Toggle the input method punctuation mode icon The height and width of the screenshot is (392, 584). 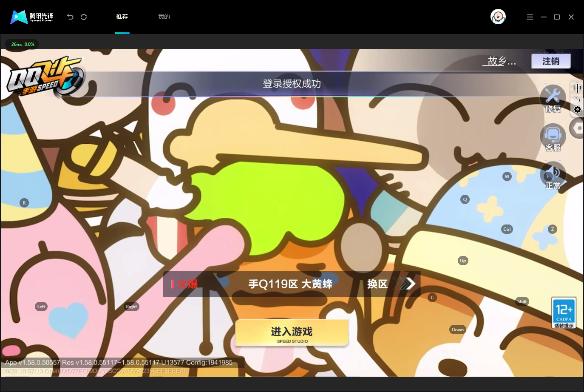click(577, 99)
